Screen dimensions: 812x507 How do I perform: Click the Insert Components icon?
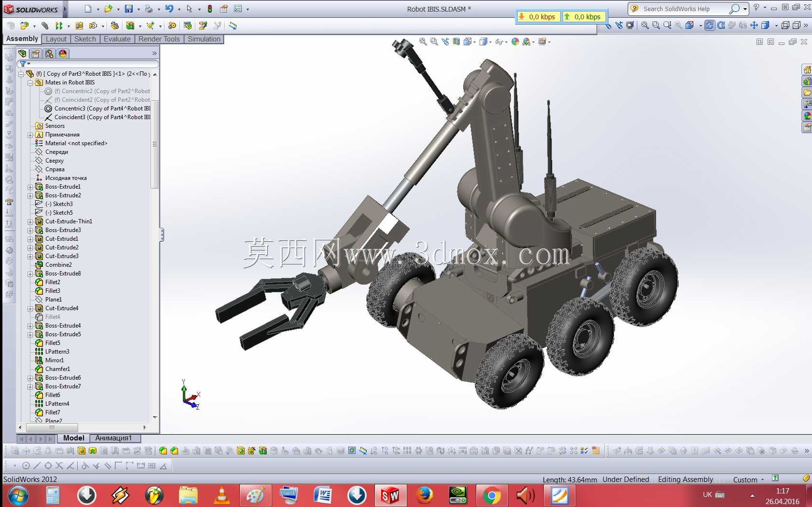(24, 26)
